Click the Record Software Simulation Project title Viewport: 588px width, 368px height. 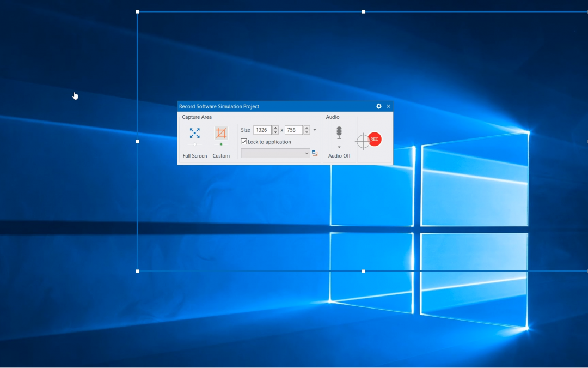[219, 106]
